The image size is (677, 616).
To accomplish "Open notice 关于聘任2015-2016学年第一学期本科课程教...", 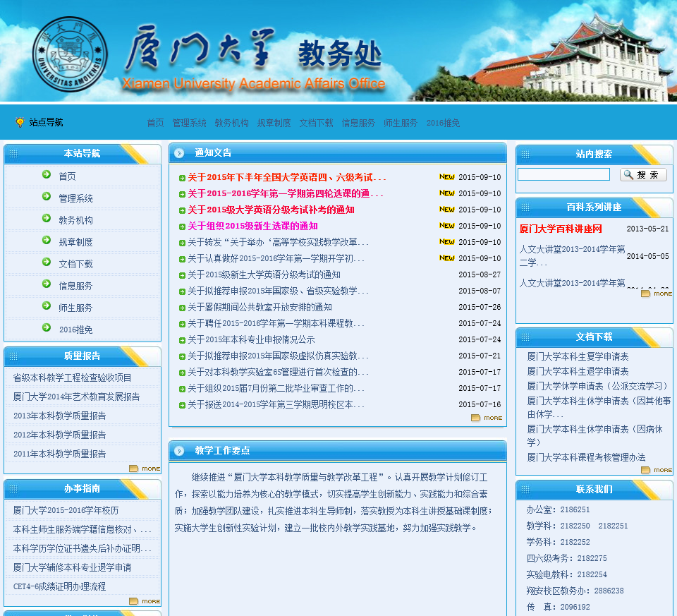I will tap(276, 323).
